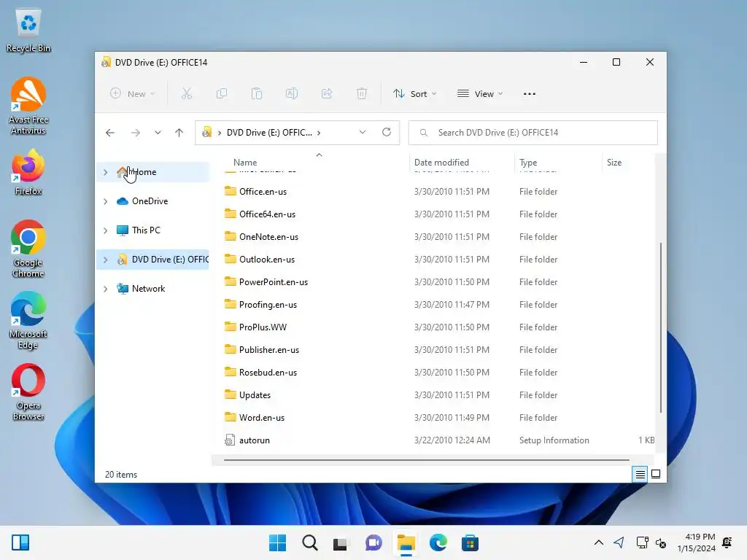Open Opera Browser desktop shortcut
747x560 pixels.
point(28,392)
